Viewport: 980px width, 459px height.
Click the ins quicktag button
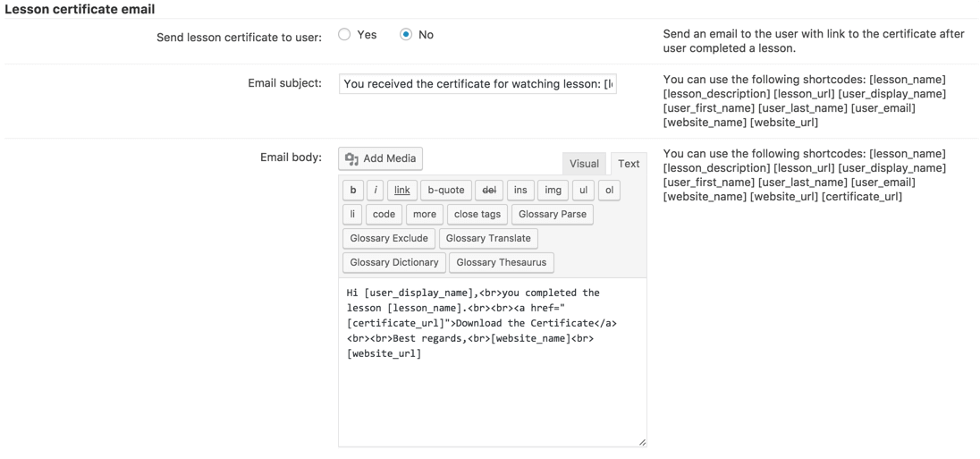pyautogui.click(x=520, y=190)
